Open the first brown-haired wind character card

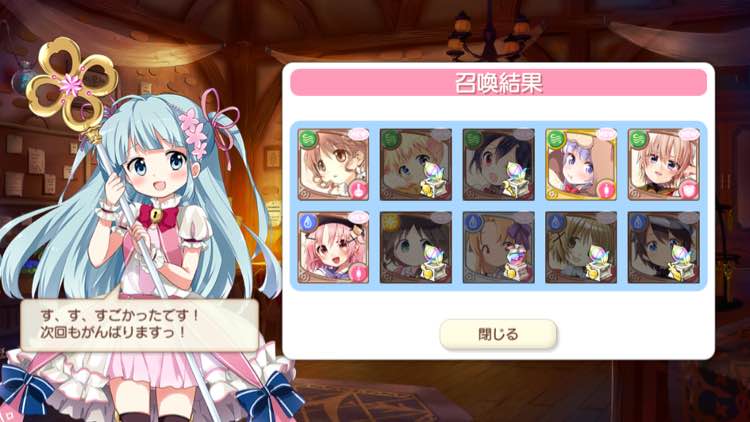[x=333, y=164]
